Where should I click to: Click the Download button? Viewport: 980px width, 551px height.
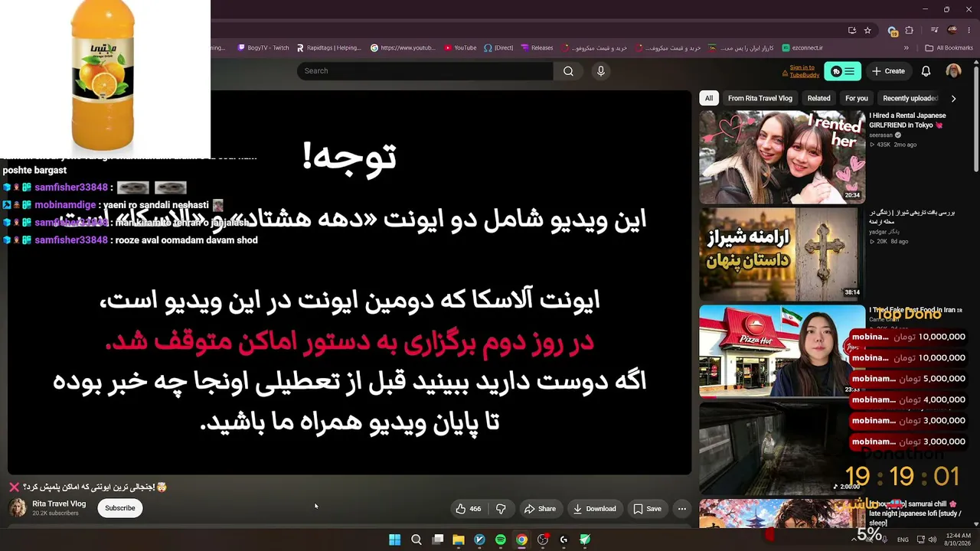(594, 509)
